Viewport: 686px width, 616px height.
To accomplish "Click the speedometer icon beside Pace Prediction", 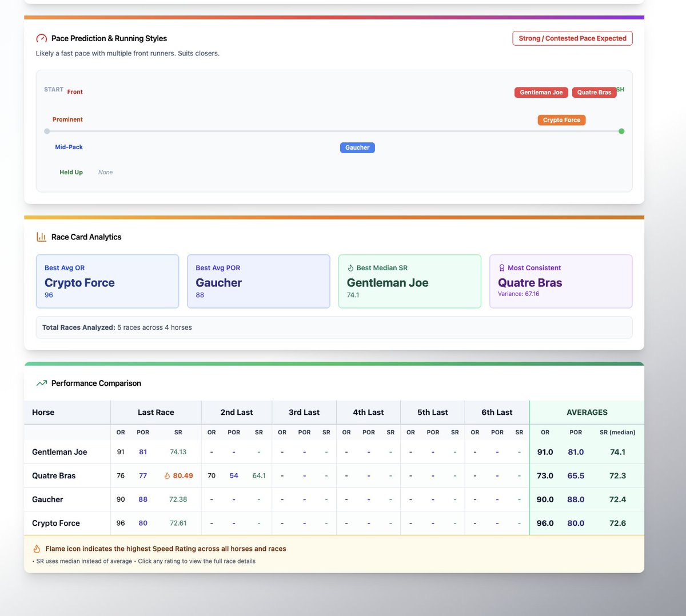I will (41, 38).
